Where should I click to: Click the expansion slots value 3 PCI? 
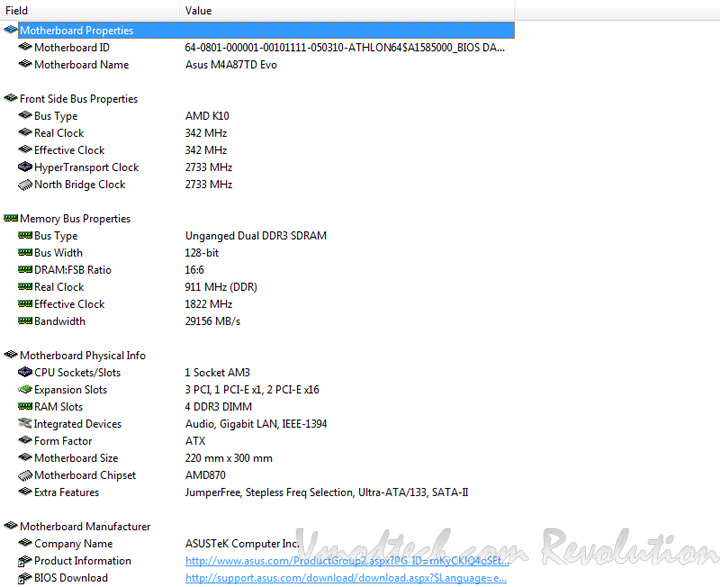252,389
